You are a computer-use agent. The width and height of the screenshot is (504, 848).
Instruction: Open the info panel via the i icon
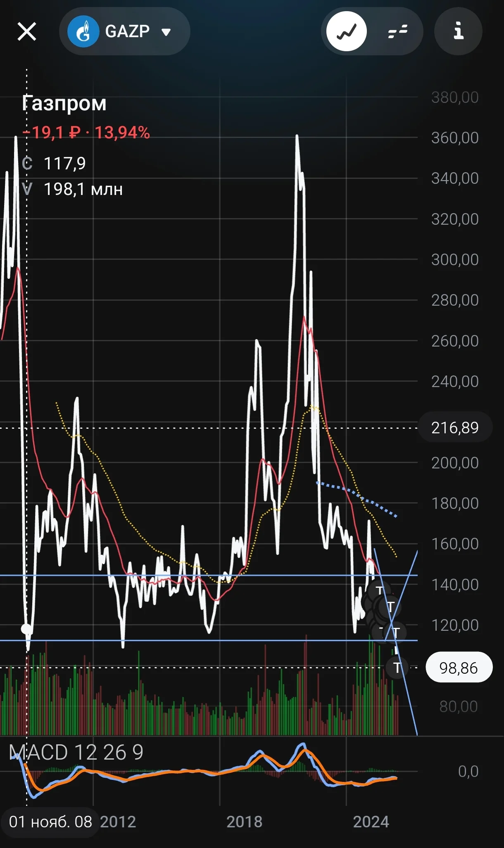(x=458, y=31)
